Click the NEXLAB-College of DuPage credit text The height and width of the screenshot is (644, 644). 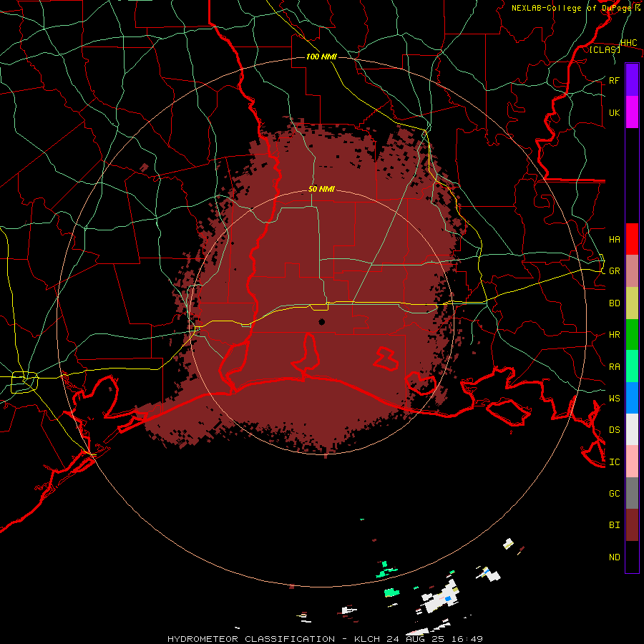tap(572, 8)
